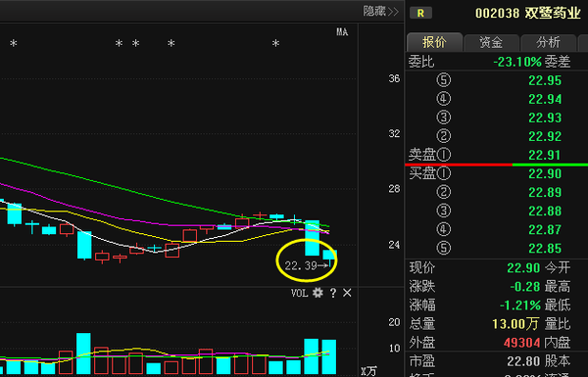Click buy level 5 circled icon
Image resolution: width=588 pixels, height=377 pixels.
click(x=444, y=248)
